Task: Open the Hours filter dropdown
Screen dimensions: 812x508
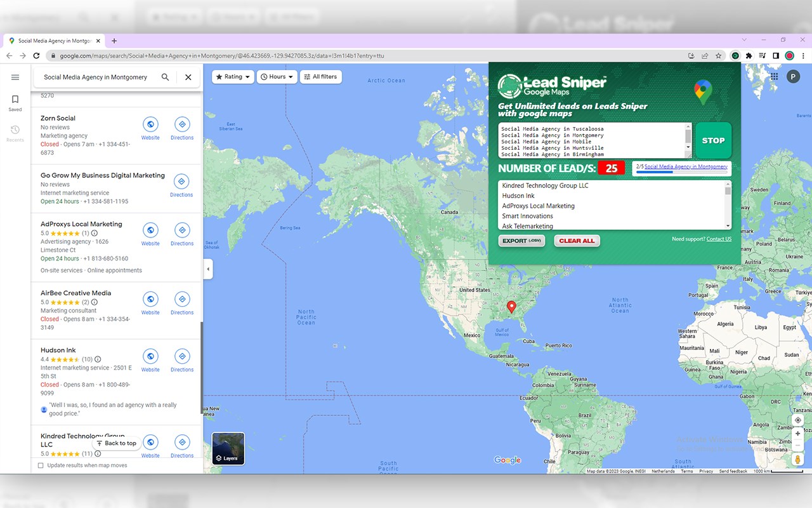Action: click(277, 77)
